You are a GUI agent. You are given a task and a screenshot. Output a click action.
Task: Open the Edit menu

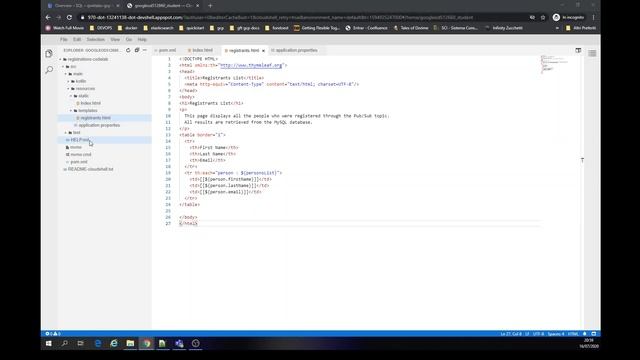[77, 40]
